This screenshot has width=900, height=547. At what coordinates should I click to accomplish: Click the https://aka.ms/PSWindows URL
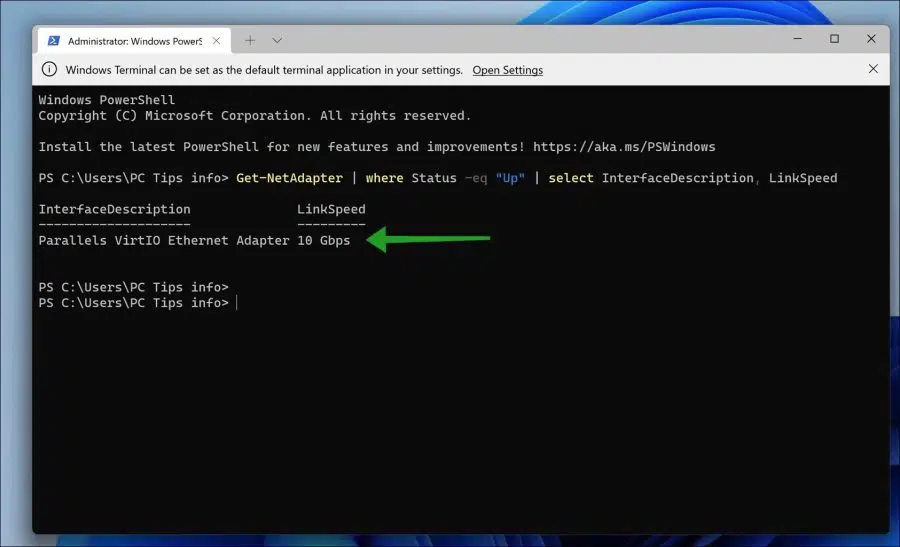(x=624, y=147)
